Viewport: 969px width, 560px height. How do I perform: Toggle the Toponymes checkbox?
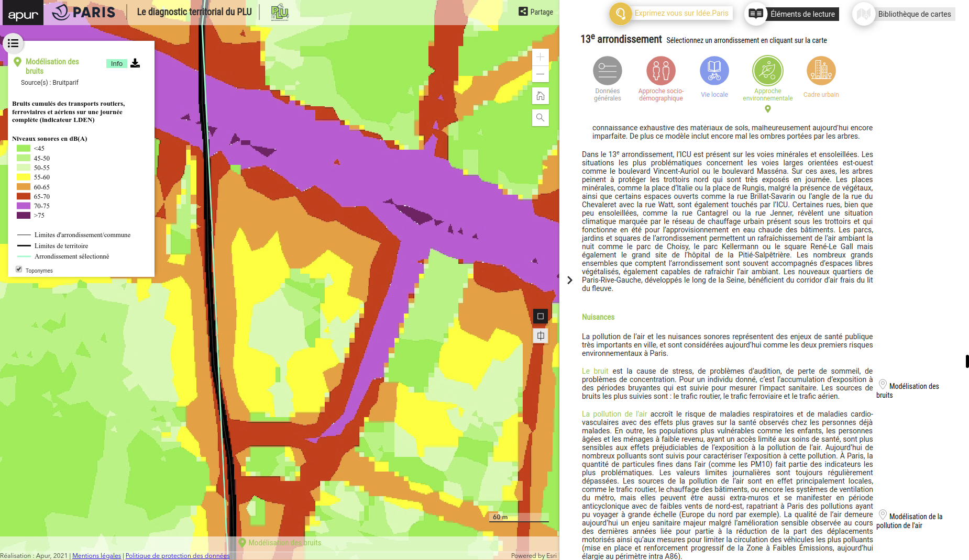pyautogui.click(x=19, y=270)
